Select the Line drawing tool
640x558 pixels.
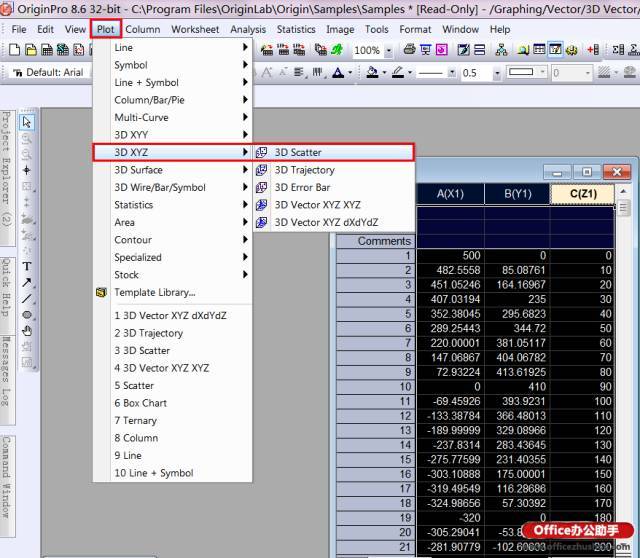[27, 298]
